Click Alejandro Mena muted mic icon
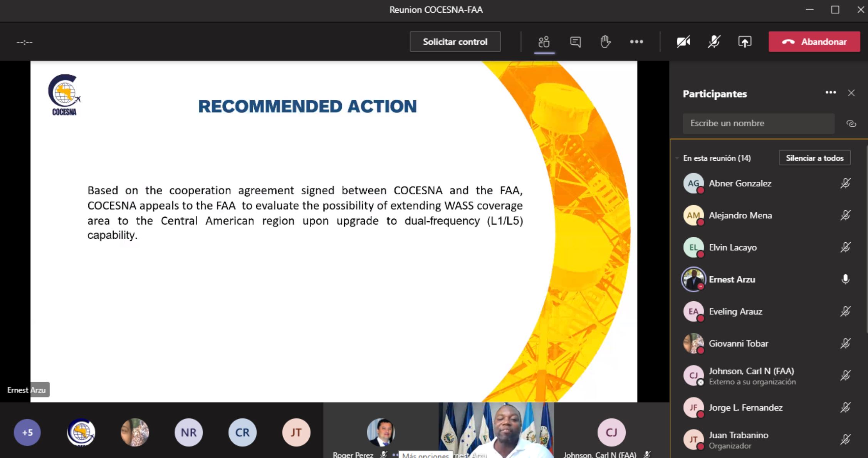Image resolution: width=868 pixels, height=458 pixels. (845, 215)
